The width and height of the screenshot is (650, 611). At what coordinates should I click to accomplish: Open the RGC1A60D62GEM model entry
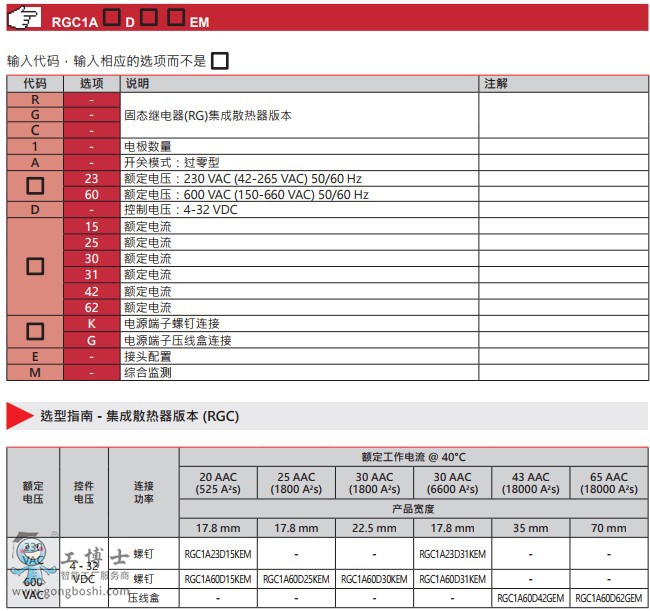609,598
